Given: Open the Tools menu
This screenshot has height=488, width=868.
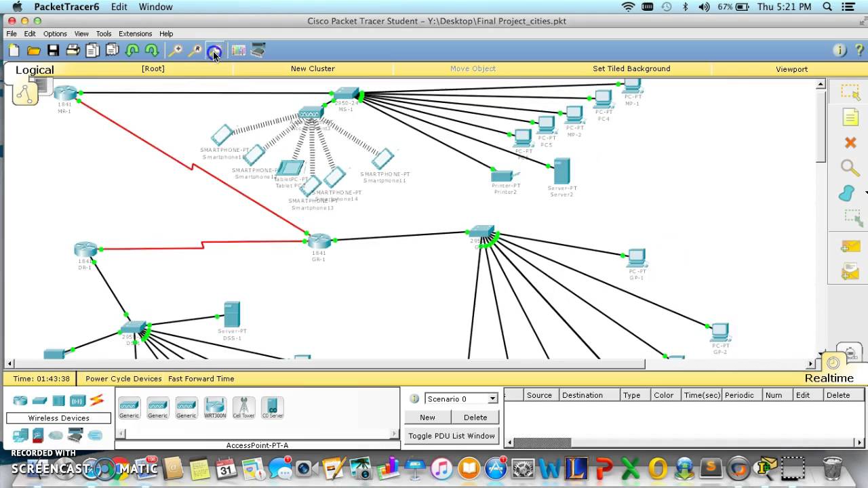Looking at the screenshot, I should [104, 33].
